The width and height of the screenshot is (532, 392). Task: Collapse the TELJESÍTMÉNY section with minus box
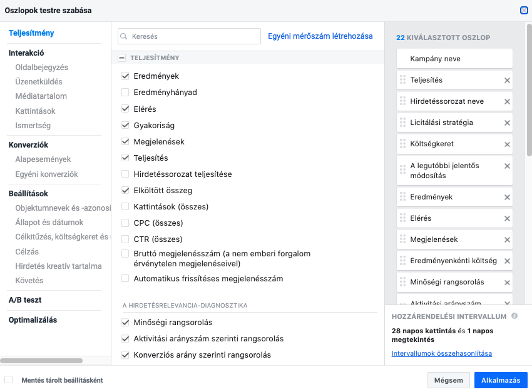121,58
